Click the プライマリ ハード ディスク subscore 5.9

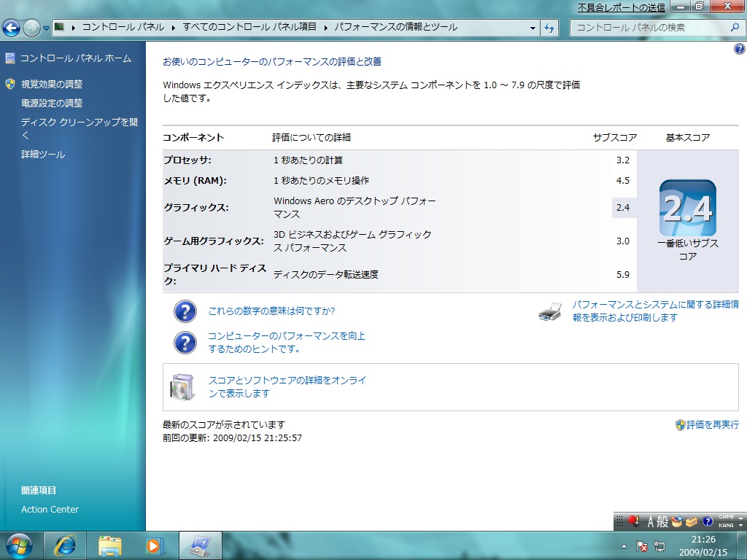point(623,274)
